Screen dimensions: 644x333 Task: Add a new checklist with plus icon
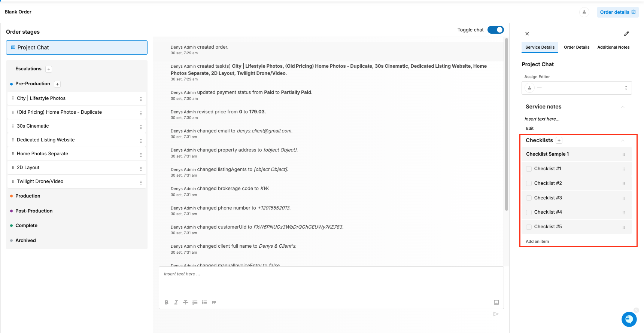(x=559, y=140)
